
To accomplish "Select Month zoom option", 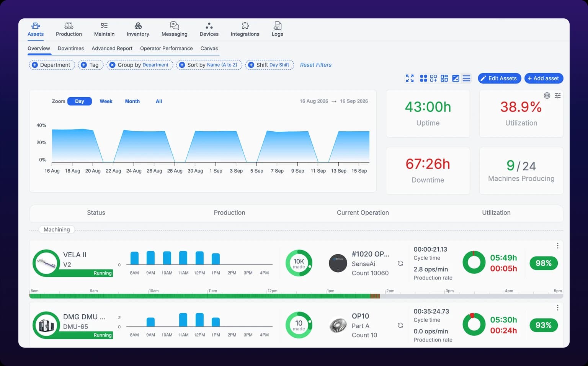I will [x=132, y=101].
